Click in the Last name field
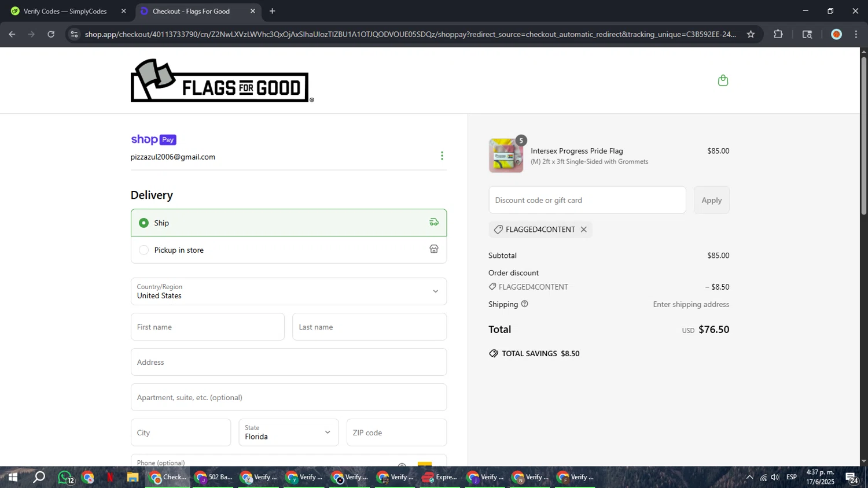Screen dimensions: 868x488 point(369,327)
